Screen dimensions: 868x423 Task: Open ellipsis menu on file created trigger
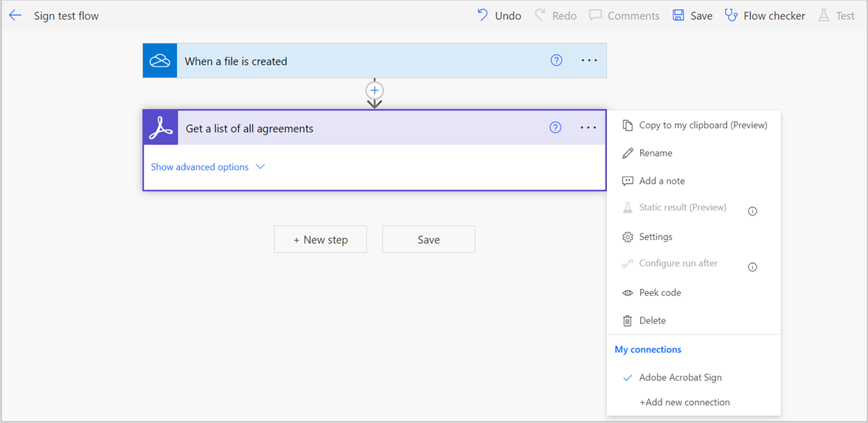(589, 61)
